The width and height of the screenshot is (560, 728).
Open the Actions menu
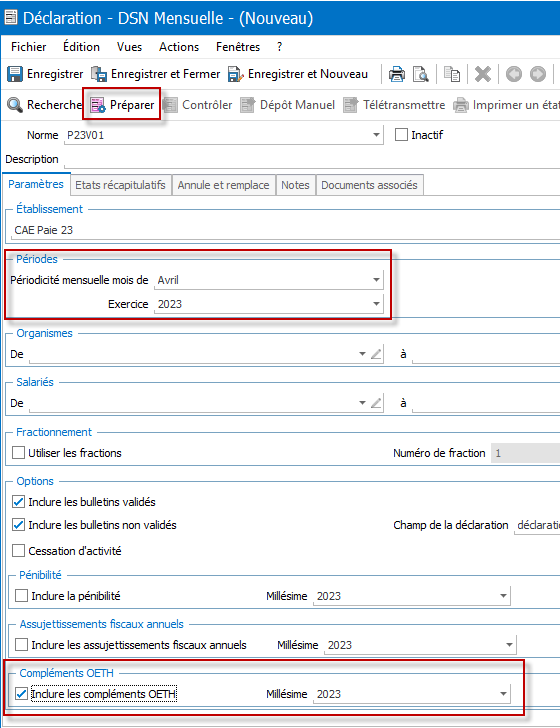(179, 47)
